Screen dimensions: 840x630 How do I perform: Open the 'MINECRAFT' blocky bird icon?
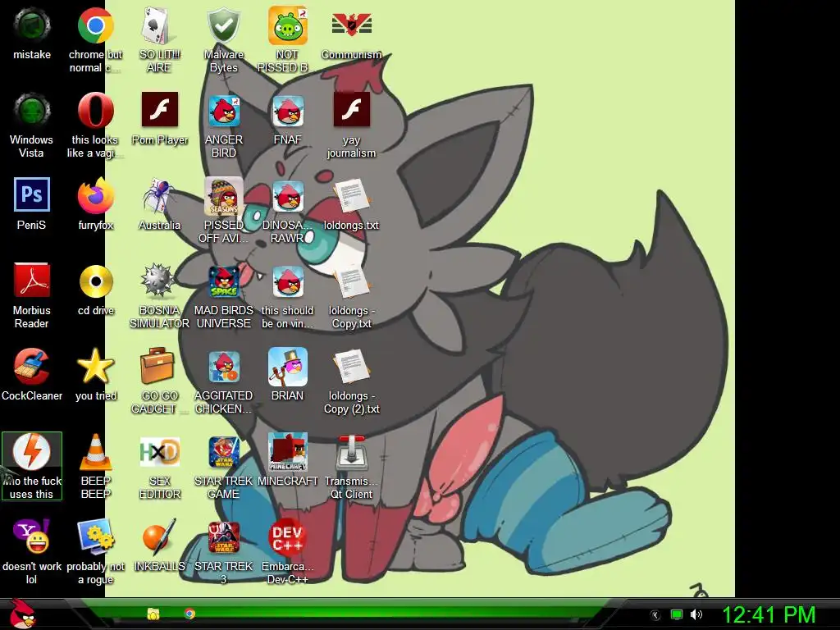tap(288, 452)
